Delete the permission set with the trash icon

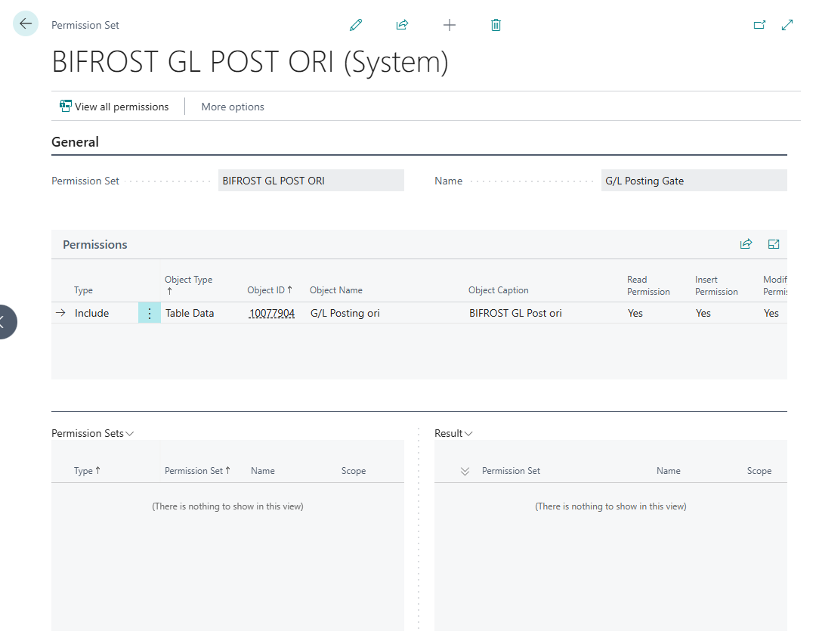[x=496, y=25]
